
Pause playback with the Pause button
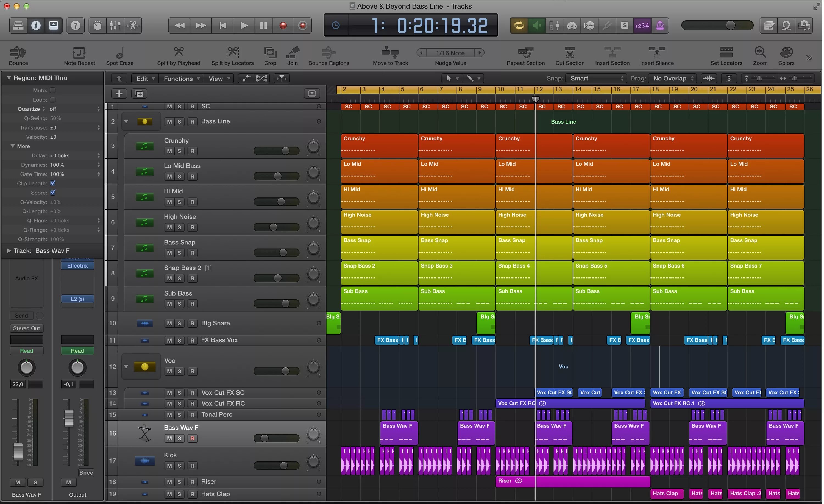pos(263,26)
